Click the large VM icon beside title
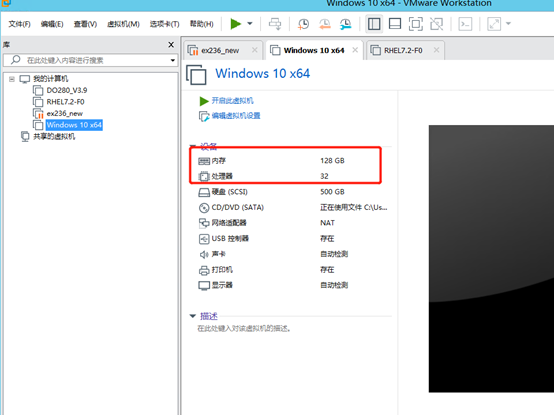The image size is (554, 415). coord(196,75)
